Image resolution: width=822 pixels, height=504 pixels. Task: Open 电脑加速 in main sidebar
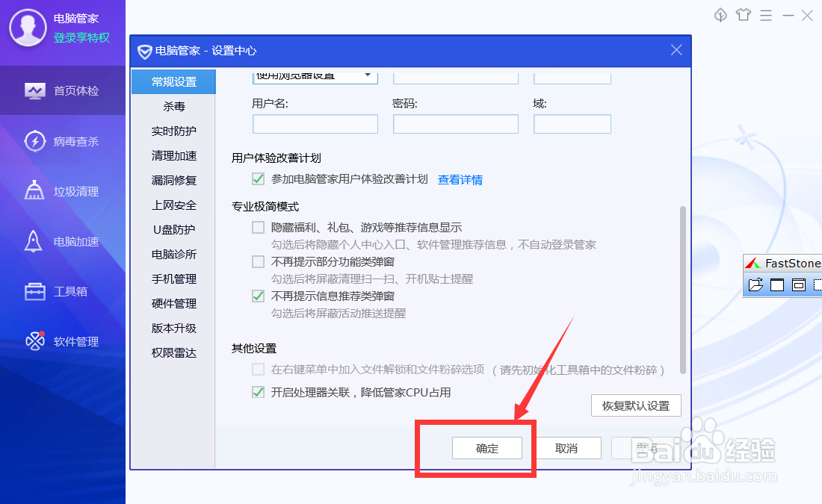coord(62,241)
